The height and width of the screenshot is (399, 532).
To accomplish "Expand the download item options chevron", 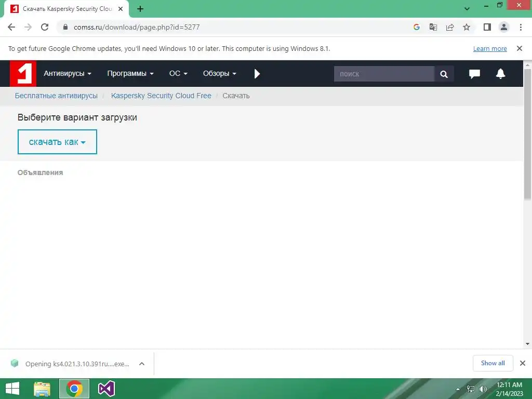I will [142, 364].
